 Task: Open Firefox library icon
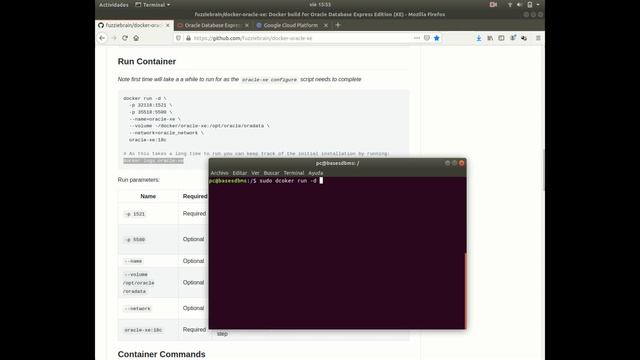tap(490, 38)
